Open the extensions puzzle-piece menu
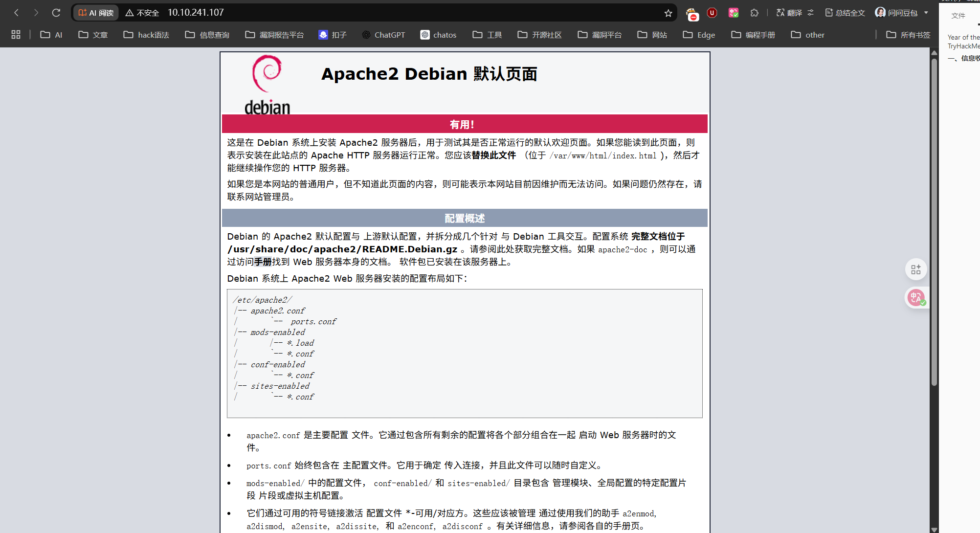 coord(755,13)
